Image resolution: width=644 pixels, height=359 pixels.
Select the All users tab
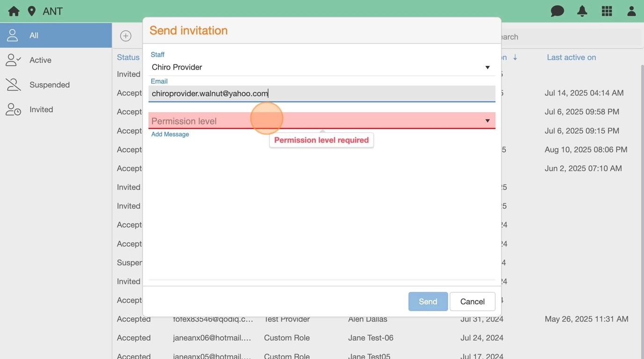tap(56, 36)
